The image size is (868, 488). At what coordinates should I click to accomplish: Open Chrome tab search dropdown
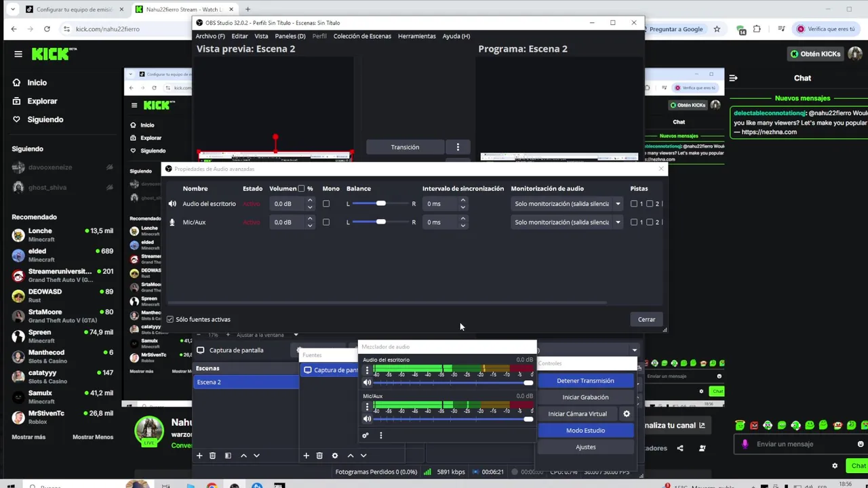(12, 9)
